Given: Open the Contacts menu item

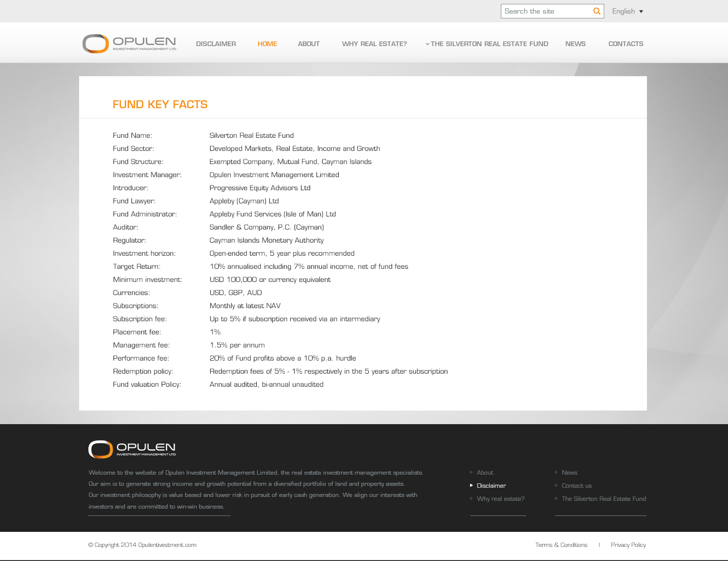Looking at the screenshot, I should [x=626, y=44].
